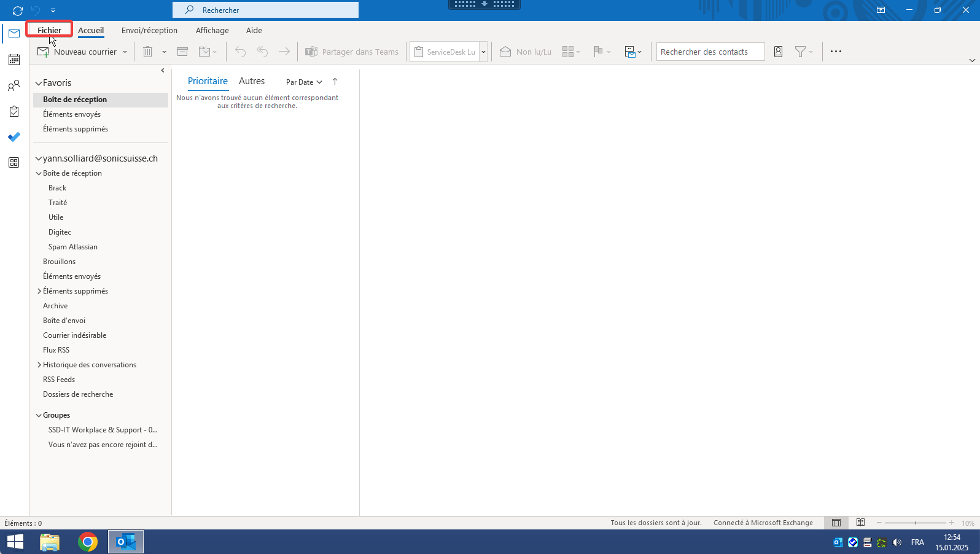Expand the Historique des conversations folder
The image size is (980, 554).
(39, 365)
